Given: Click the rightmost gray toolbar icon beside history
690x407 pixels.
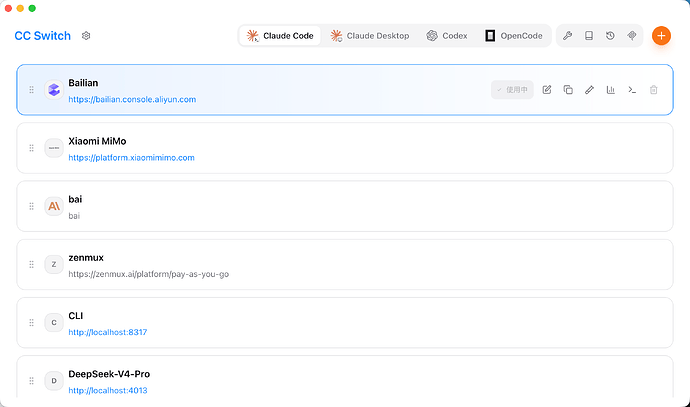Looking at the screenshot, I should pos(632,36).
